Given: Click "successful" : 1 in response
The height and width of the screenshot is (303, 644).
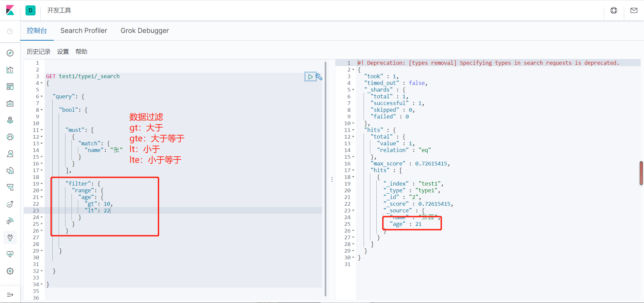Looking at the screenshot, I should coord(397,103).
